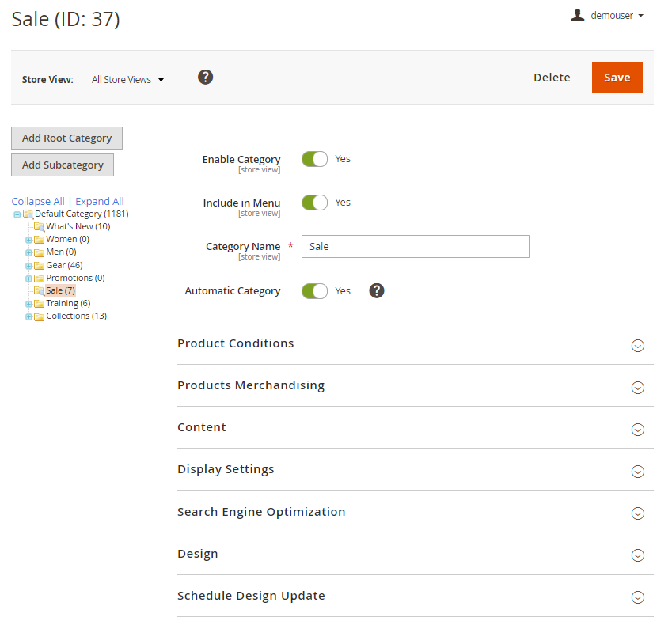Click the help icon next to Automatic Category
Image resolution: width=672 pixels, height=629 pixels.
377,290
